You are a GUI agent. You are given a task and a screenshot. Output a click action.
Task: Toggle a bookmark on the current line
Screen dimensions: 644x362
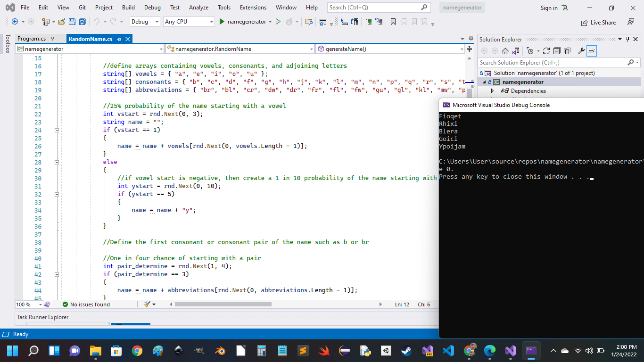[x=393, y=22]
